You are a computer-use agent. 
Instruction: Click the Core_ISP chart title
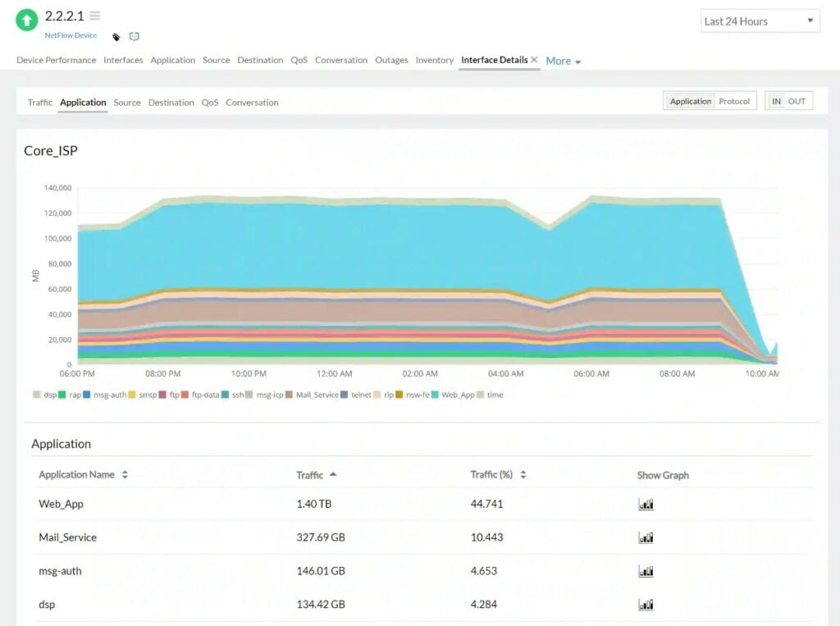coord(51,151)
